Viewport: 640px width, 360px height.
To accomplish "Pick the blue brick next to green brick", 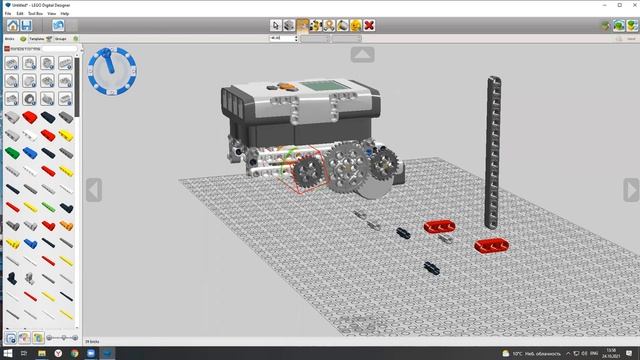I will 30,153.
